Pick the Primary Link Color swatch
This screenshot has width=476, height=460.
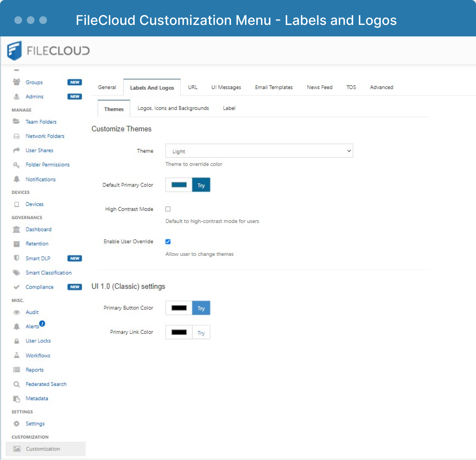click(179, 333)
